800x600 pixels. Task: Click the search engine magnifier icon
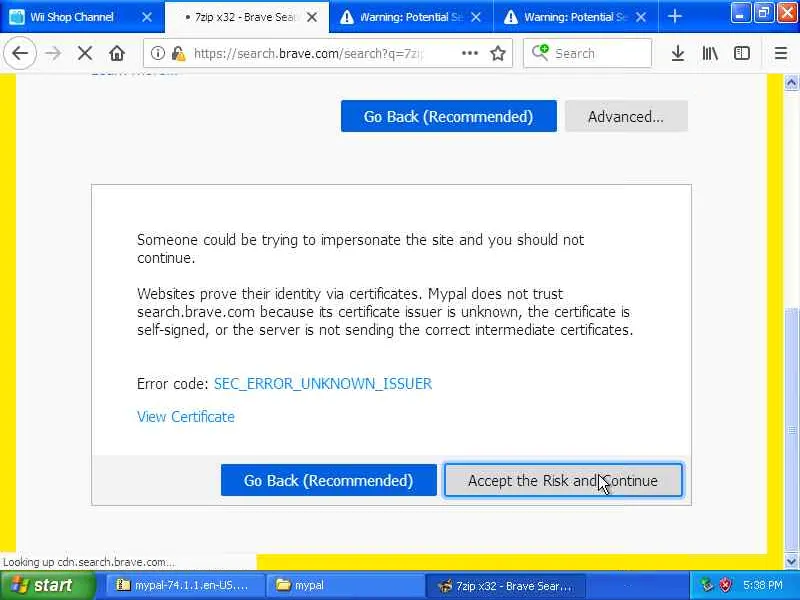click(x=540, y=53)
